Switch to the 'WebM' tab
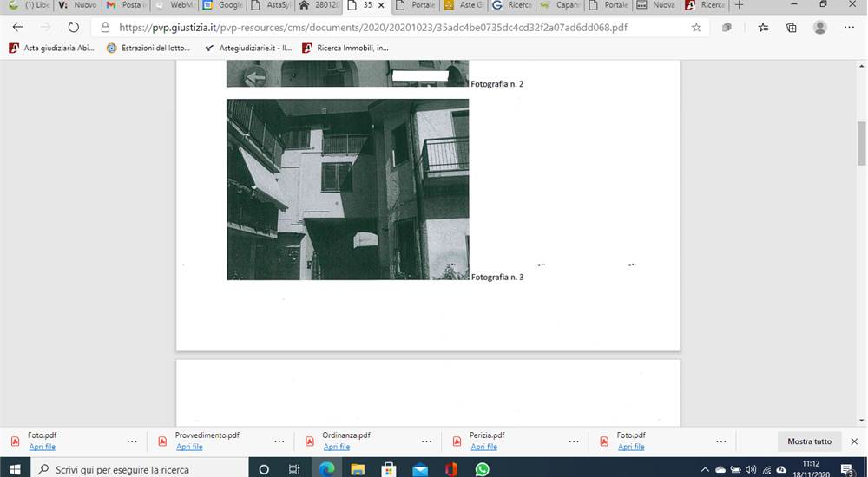Screen dimensions: 868x477 176,5
